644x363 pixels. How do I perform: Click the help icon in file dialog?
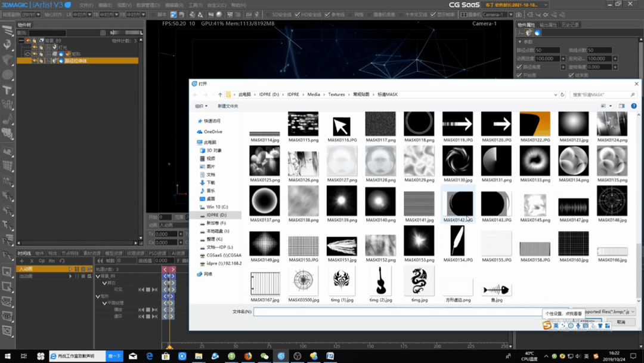[x=633, y=106]
